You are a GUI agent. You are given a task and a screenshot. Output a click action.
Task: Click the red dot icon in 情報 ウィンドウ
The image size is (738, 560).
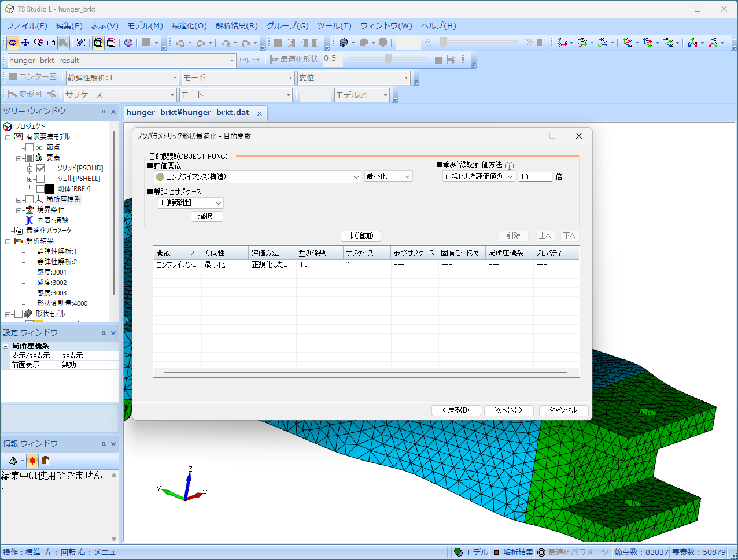[32, 461]
